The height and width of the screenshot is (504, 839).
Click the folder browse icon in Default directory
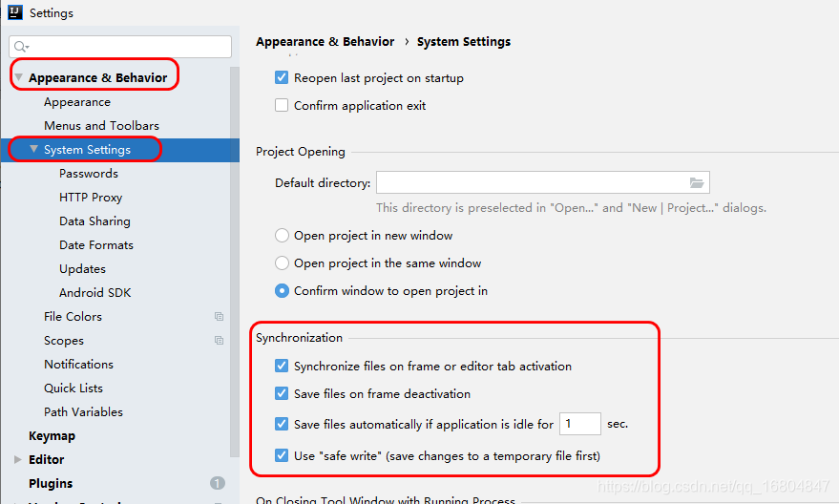[x=696, y=183]
